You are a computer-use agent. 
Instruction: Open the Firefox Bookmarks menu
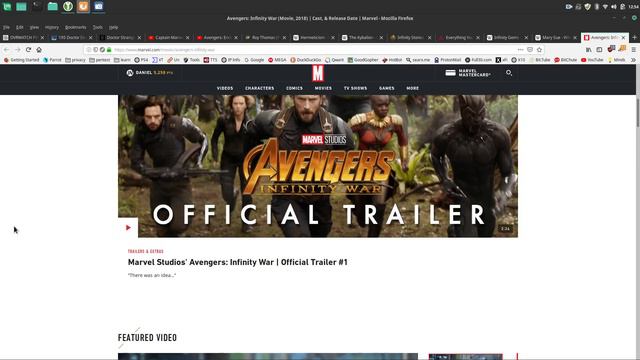pyautogui.click(x=76, y=27)
